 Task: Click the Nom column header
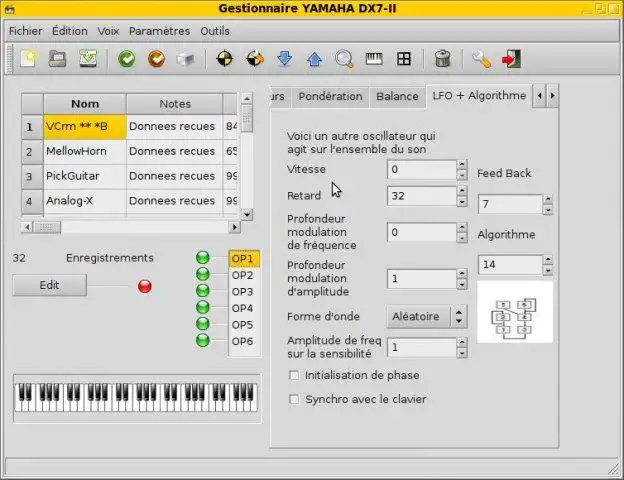tap(85, 104)
